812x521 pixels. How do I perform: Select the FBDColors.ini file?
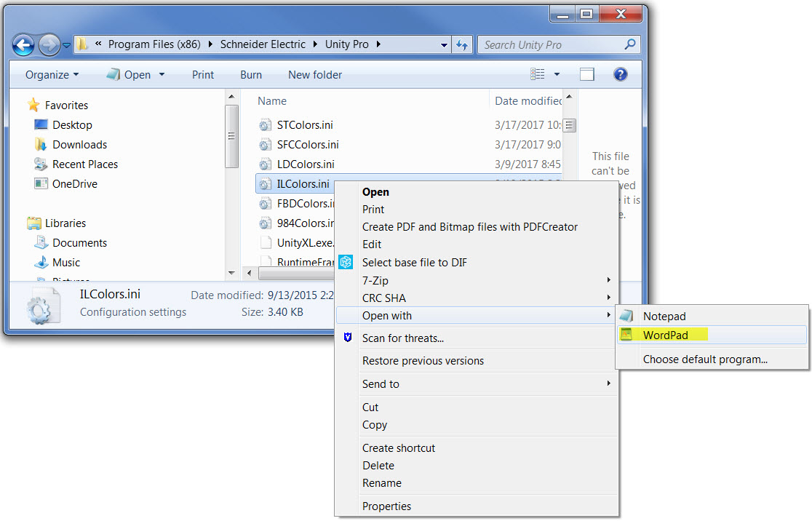point(297,204)
